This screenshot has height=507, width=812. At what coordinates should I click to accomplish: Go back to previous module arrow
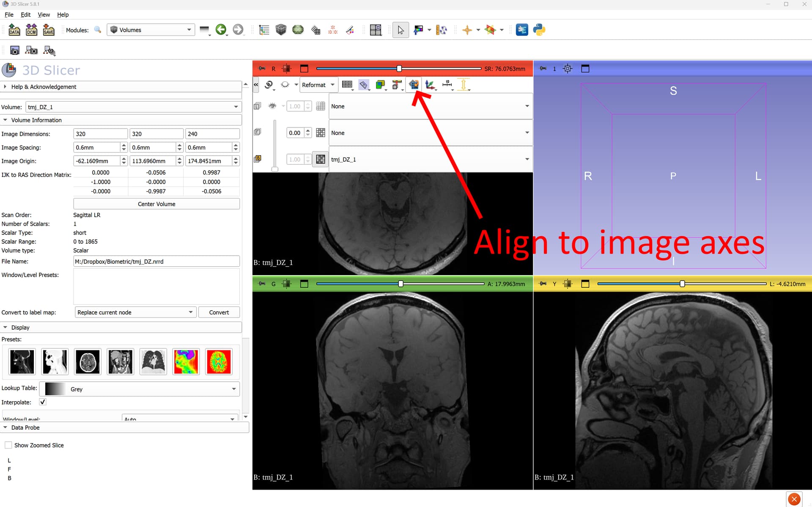(x=220, y=30)
